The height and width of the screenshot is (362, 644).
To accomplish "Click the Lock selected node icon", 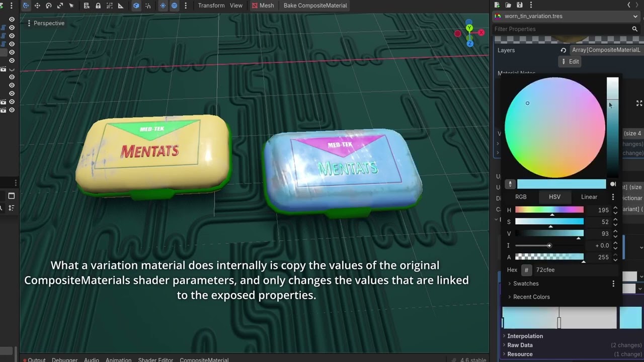I will pos(98,6).
